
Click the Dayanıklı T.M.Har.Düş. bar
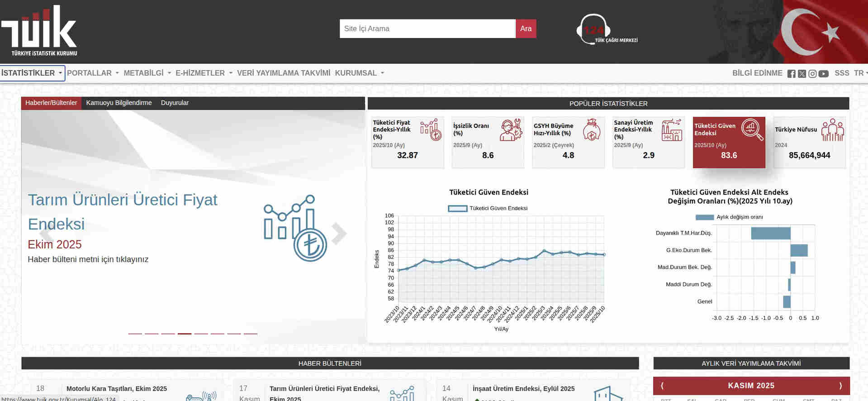771,233
